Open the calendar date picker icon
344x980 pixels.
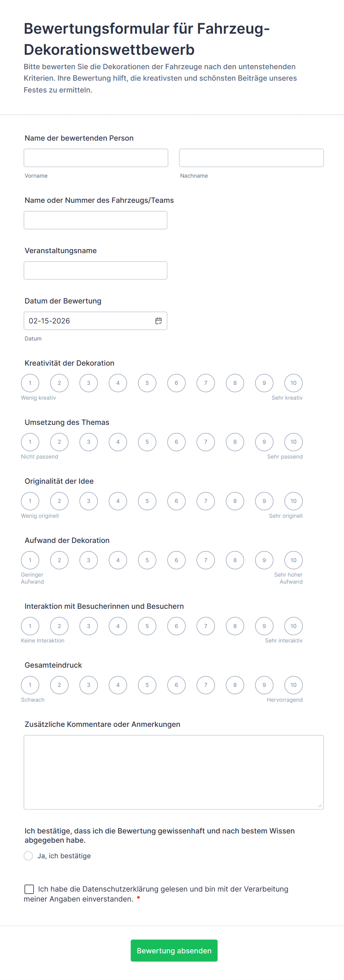pyautogui.click(x=159, y=321)
